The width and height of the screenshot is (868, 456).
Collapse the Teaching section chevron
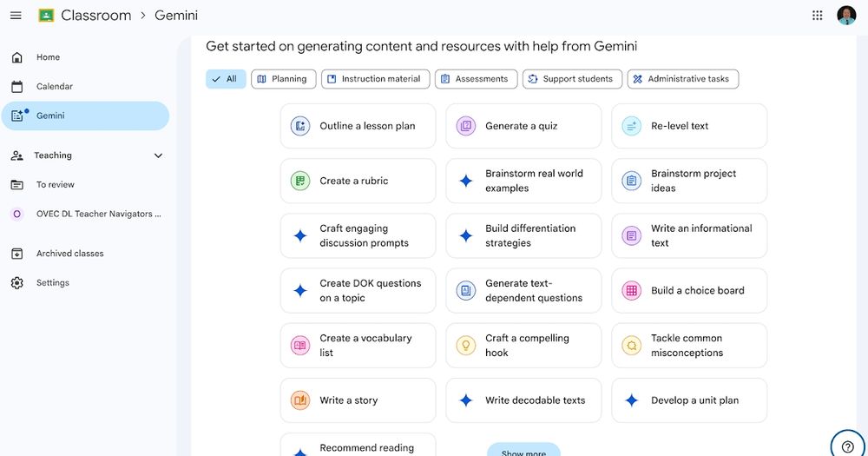[x=158, y=155]
